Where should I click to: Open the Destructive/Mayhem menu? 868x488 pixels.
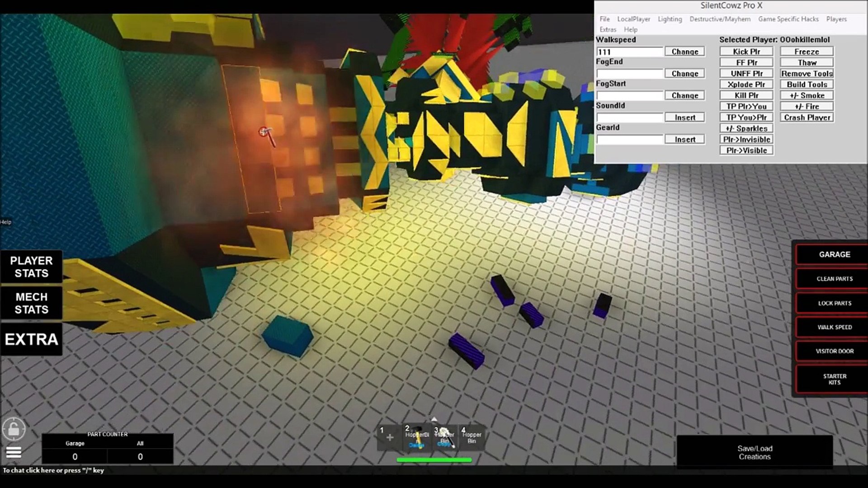click(720, 19)
